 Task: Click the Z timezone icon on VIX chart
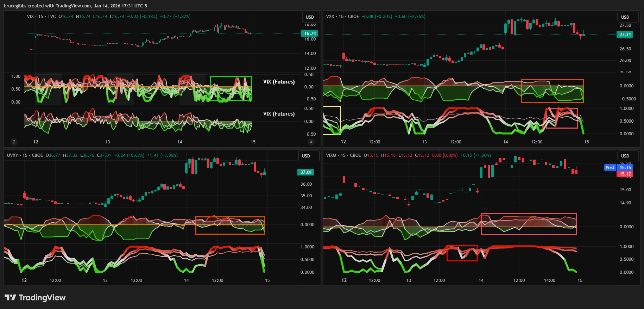[x=14, y=142]
